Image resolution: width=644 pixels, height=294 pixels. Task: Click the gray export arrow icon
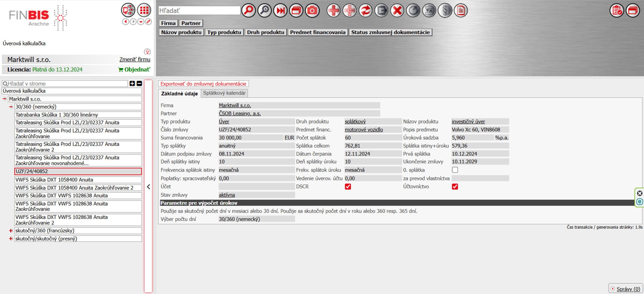point(381,11)
